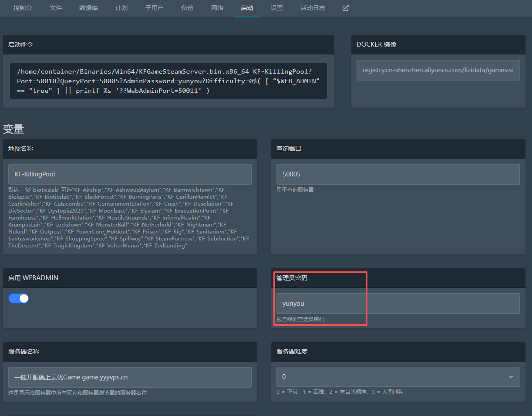Click the 地图名称 field containing KF-KillingPool
The width and height of the screenshot is (532, 416).
tap(130, 174)
